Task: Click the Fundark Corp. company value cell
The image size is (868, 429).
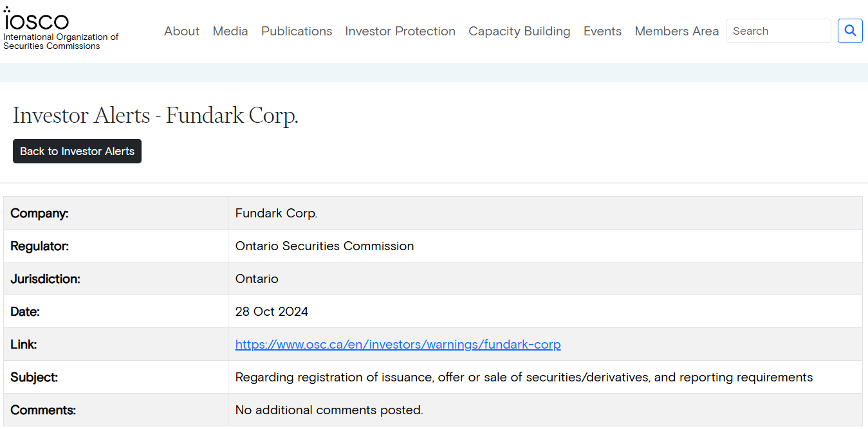Action: 276,214
